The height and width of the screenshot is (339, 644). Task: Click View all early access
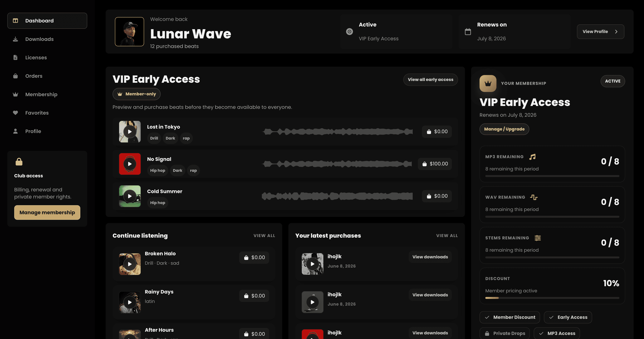tap(431, 80)
